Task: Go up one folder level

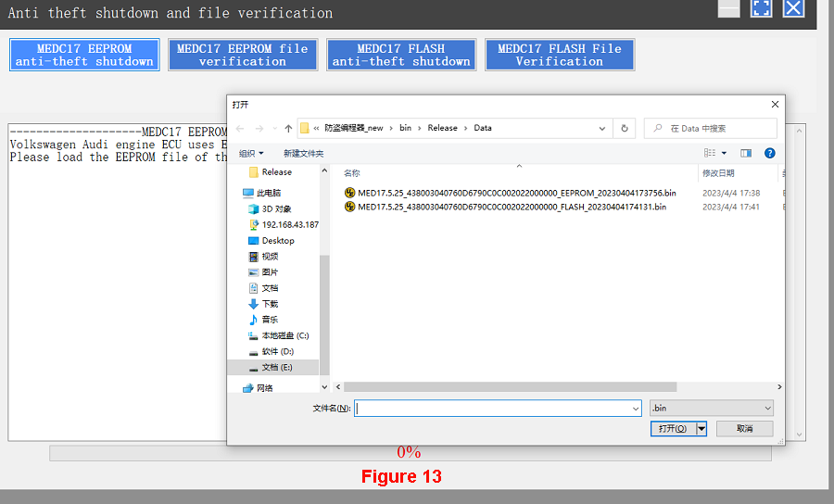Action: click(x=288, y=128)
